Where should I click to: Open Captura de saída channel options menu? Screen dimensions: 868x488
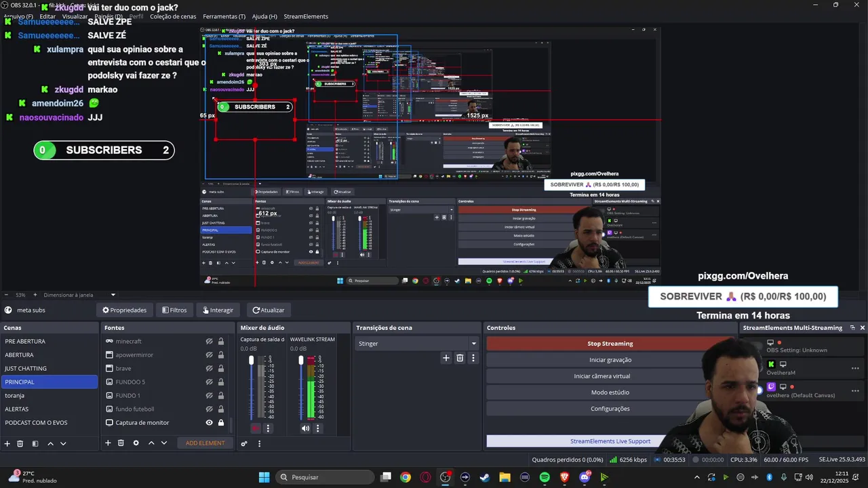tap(268, 428)
